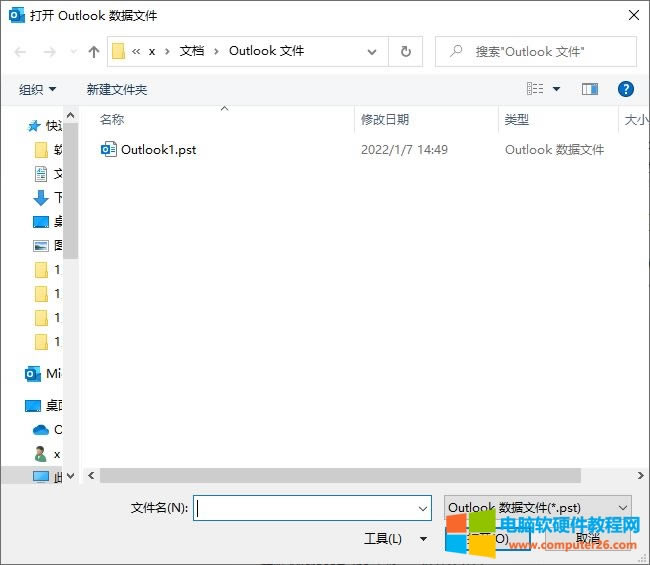The height and width of the screenshot is (565, 650).
Task: Select This PC at the sidebar bottom
Action: [x=41, y=477]
